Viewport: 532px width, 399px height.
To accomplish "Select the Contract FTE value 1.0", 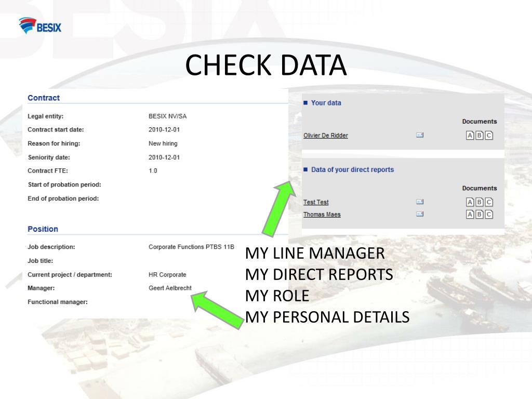I will pos(153,170).
